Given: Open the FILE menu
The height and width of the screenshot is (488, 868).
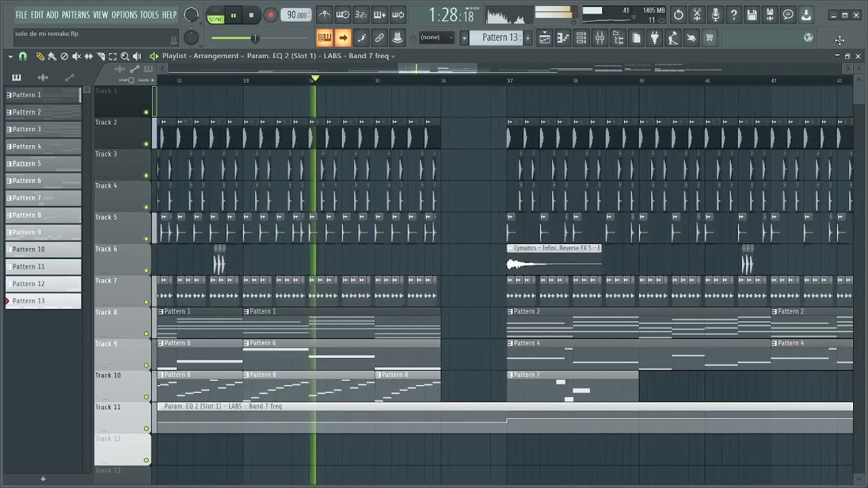Looking at the screenshot, I should pos(21,15).
